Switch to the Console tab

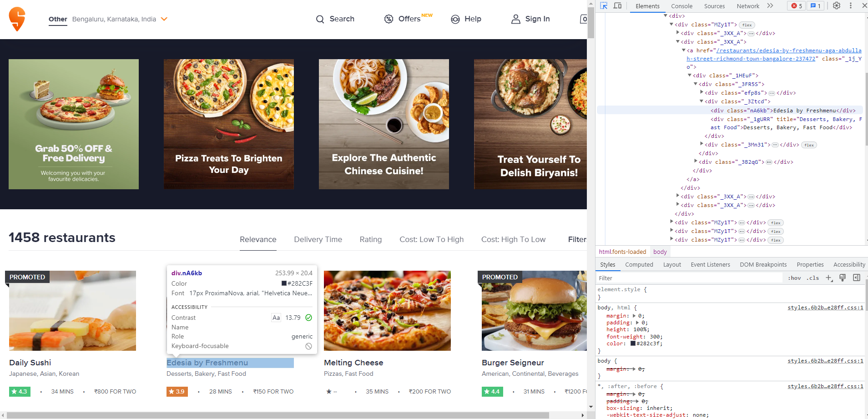click(x=681, y=6)
